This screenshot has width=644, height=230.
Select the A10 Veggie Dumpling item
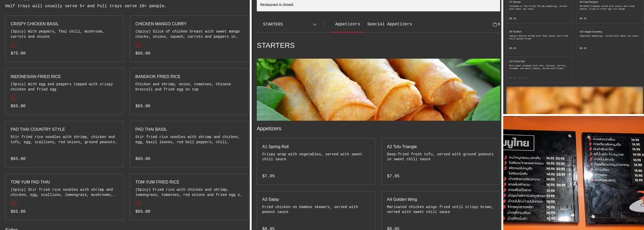(610, 40)
